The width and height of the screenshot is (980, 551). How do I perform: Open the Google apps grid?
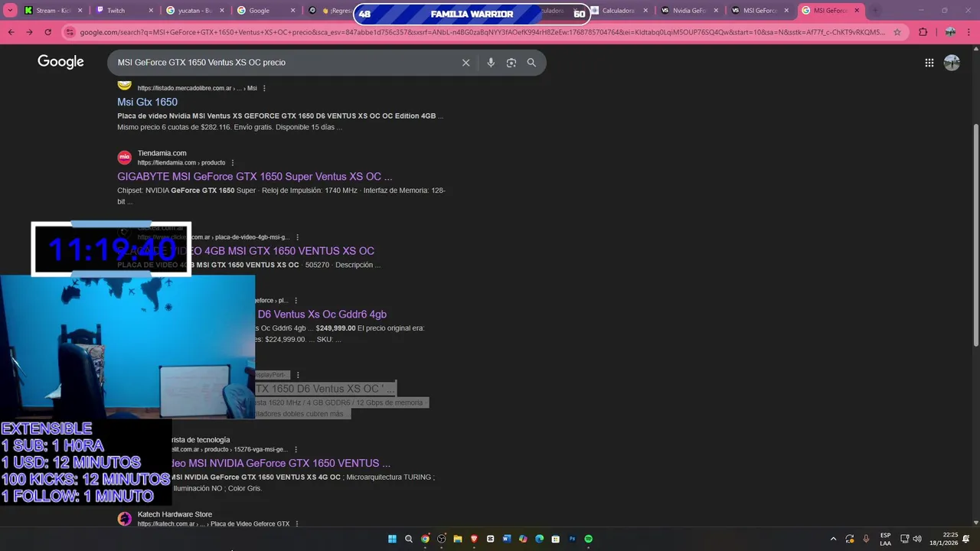click(929, 63)
